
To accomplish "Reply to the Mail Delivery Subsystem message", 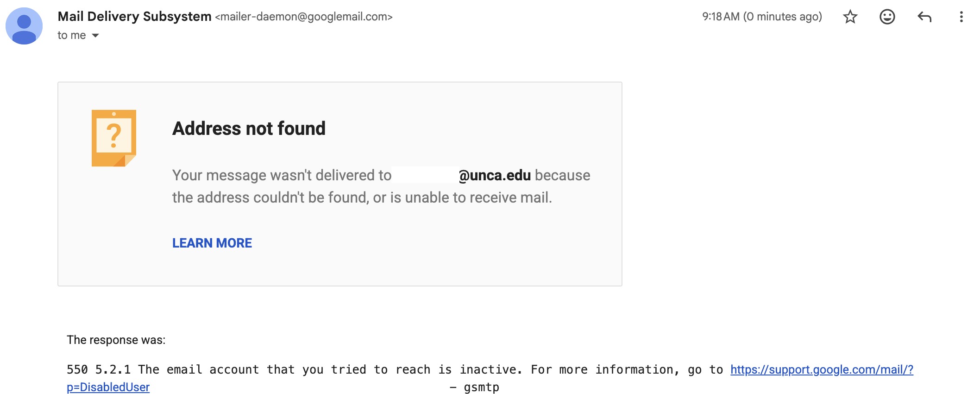I will (x=924, y=17).
